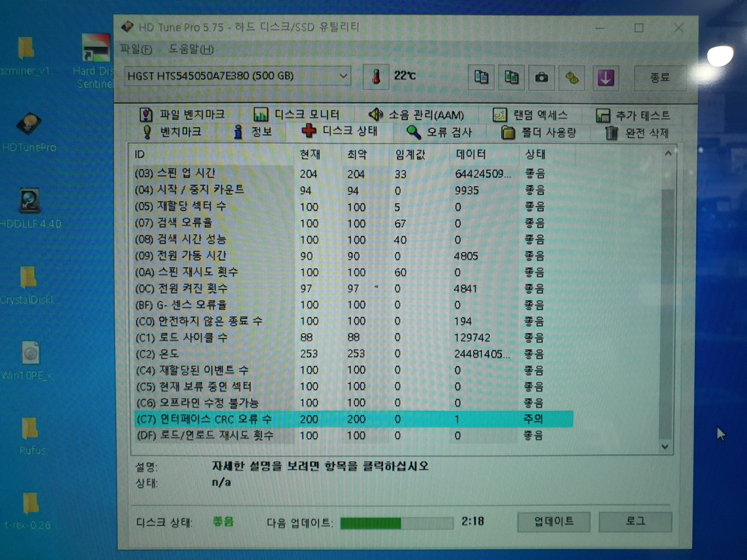Viewport: 747px width, 560px height.
Task: Click the attribute list scroll down arrow
Action: 665,447
